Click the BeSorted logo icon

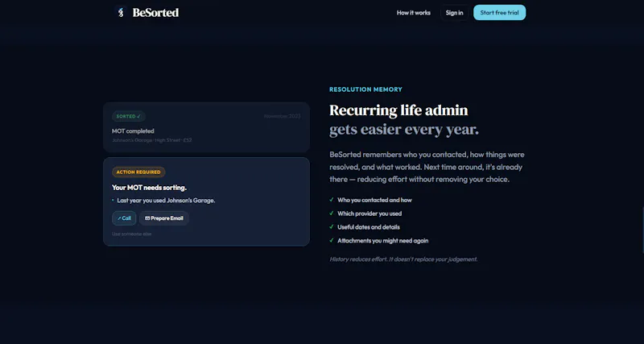coord(120,13)
